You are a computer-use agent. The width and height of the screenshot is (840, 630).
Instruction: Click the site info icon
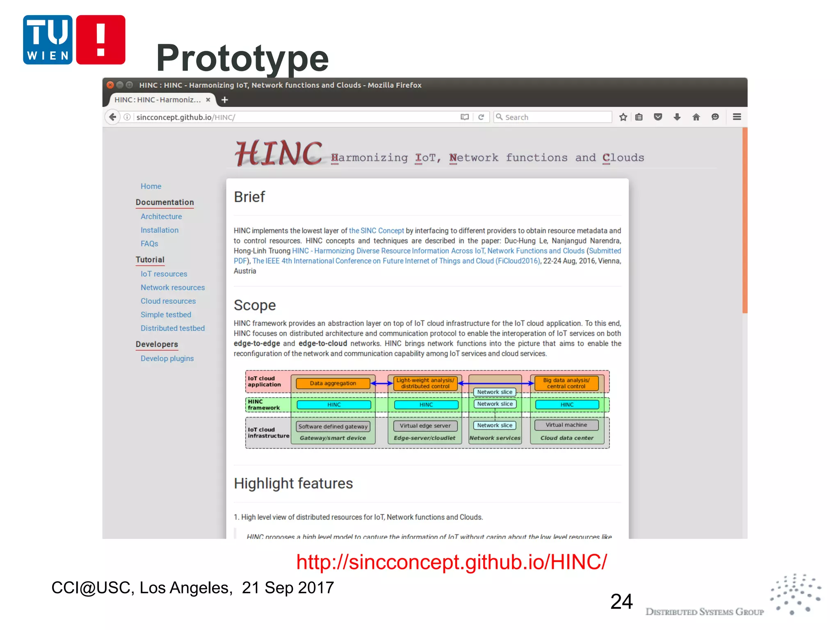(x=127, y=117)
